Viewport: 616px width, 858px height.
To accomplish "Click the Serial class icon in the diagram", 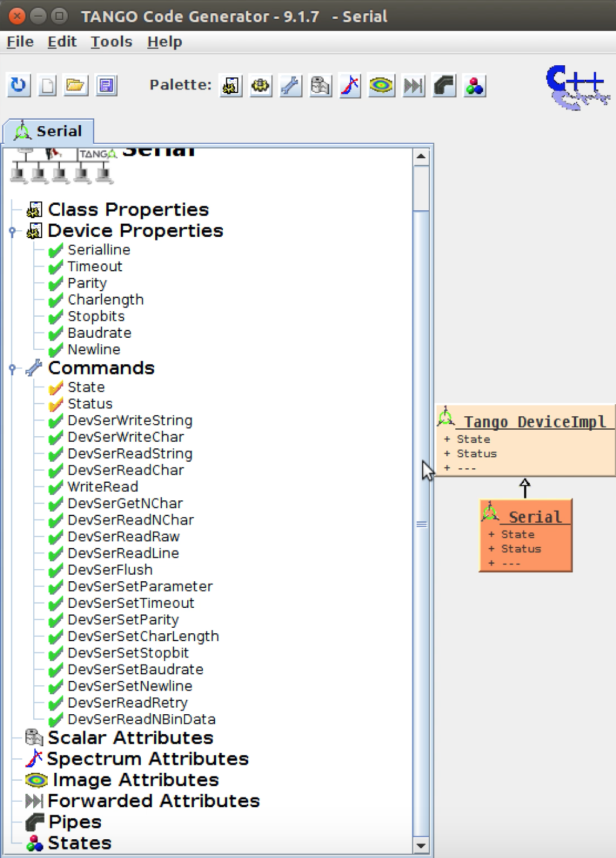I will (x=490, y=512).
